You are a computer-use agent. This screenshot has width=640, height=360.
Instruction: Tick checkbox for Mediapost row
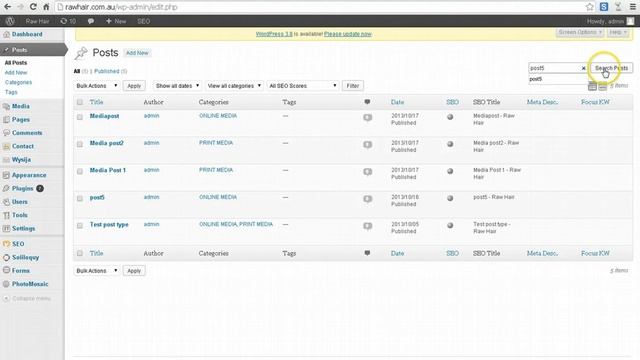coord(80,117)
